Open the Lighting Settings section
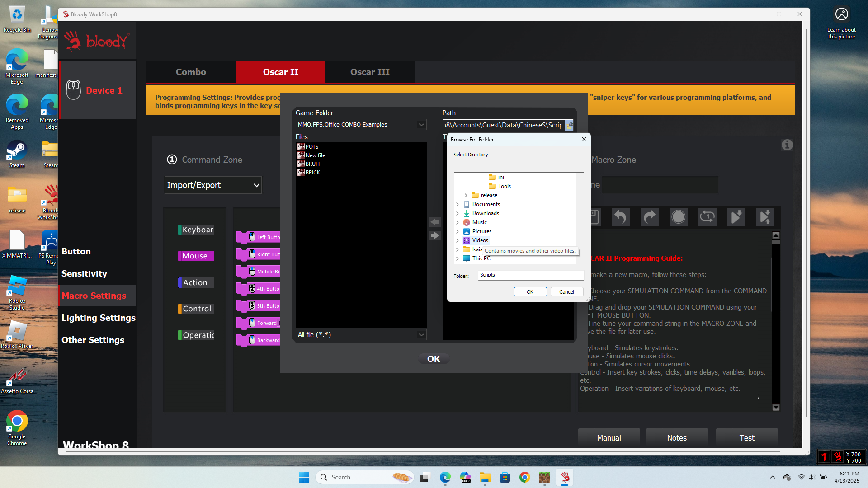 pyautogui.click(x=98, y=318)
